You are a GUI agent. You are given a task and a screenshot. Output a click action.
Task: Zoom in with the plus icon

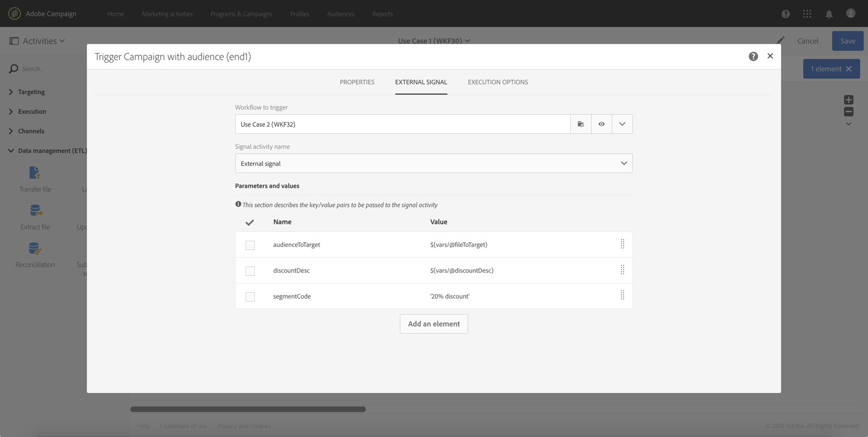tap(848, 100)
